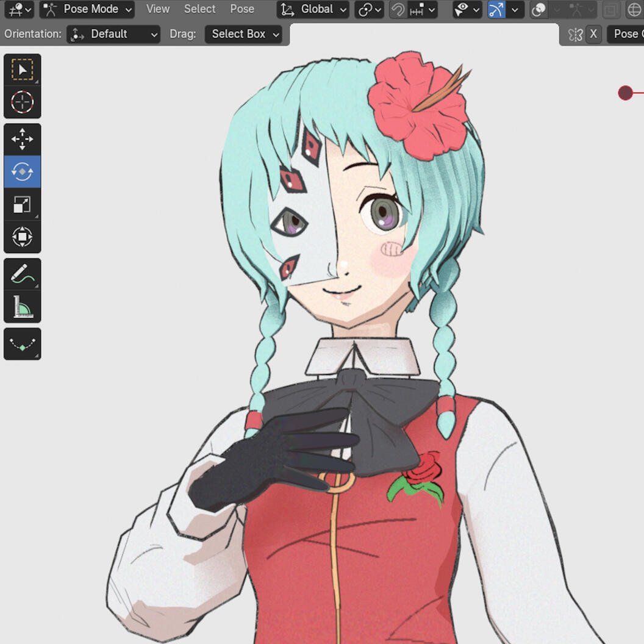
Task: Open the editor type selector
Action: pos(20,9)
